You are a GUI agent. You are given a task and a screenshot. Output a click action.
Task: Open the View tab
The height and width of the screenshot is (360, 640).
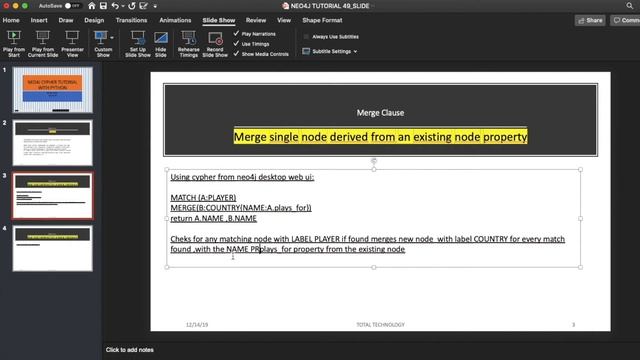point(284,20)
